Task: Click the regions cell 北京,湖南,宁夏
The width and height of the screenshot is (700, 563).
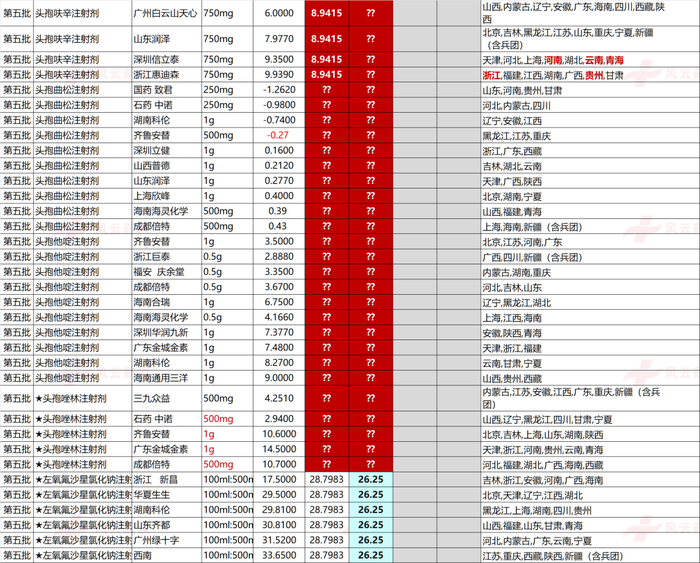Action: pos(590,196)
